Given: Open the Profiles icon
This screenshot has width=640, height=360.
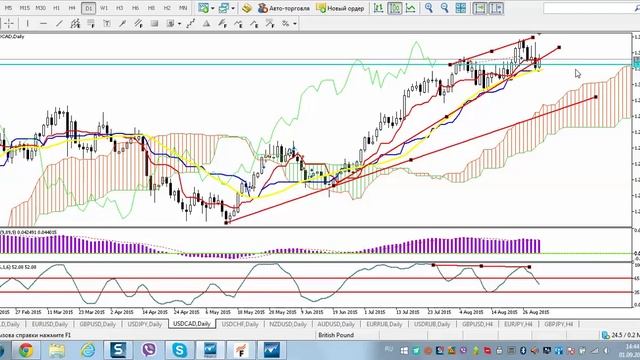Looking at the screenshot, I should click(x=224, y=8).
